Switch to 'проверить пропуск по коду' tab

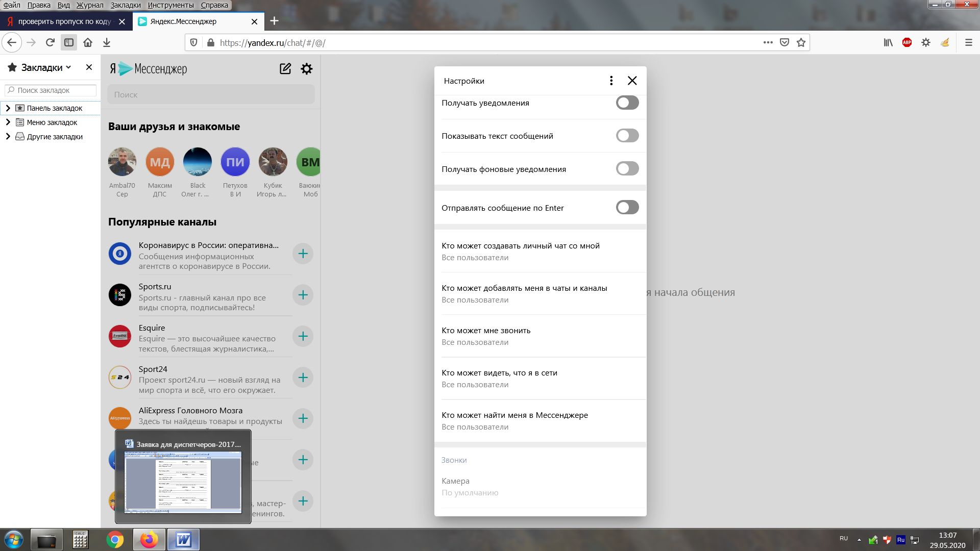tap(64, 21)
